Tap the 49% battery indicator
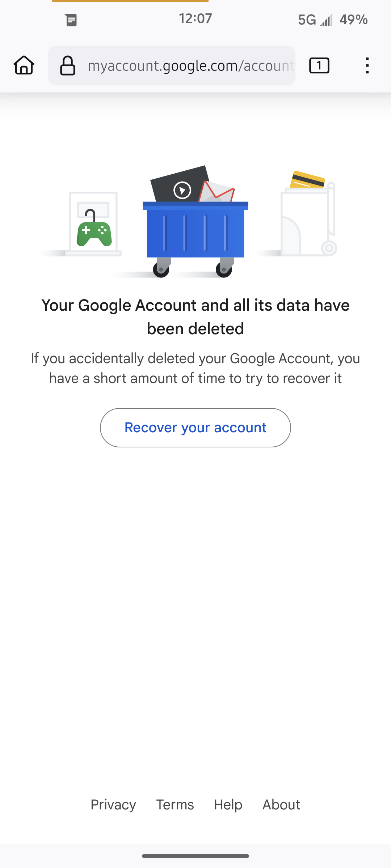 point(353,20)
